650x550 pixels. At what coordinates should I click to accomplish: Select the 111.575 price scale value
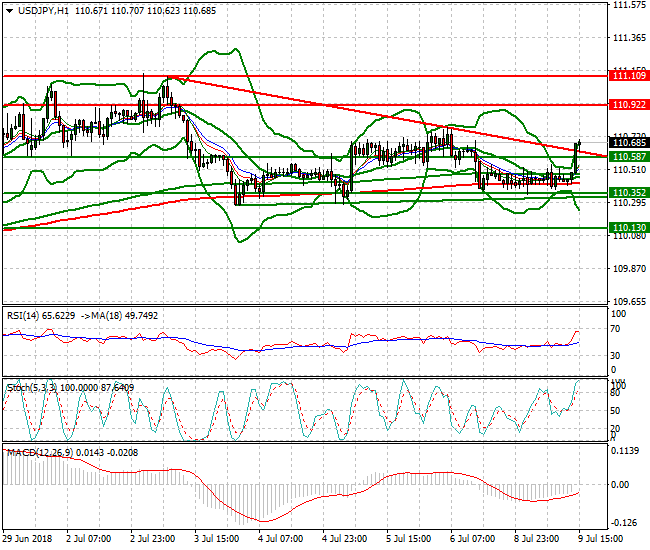pos(629,5)
